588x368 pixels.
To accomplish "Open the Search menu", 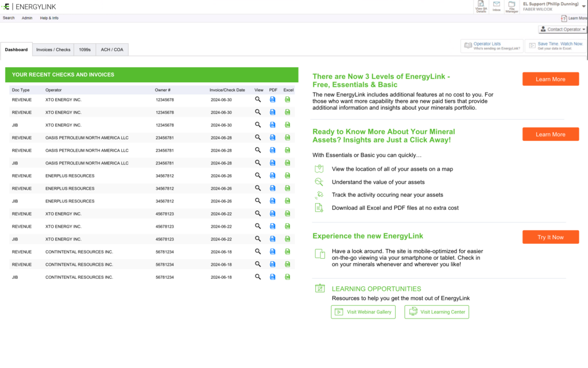I will point(9,18).
